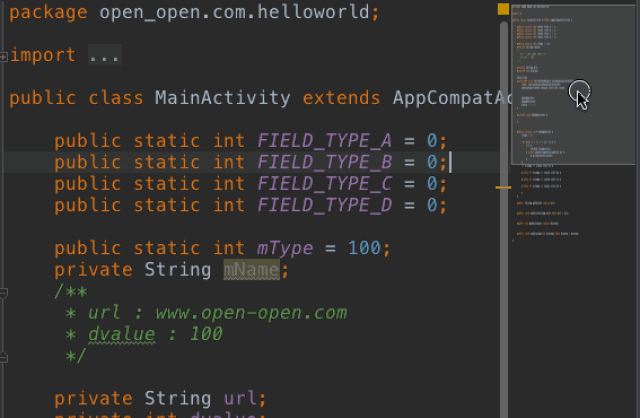
Task: Click the Javadoc end fold marker
Action: point(3,358)
